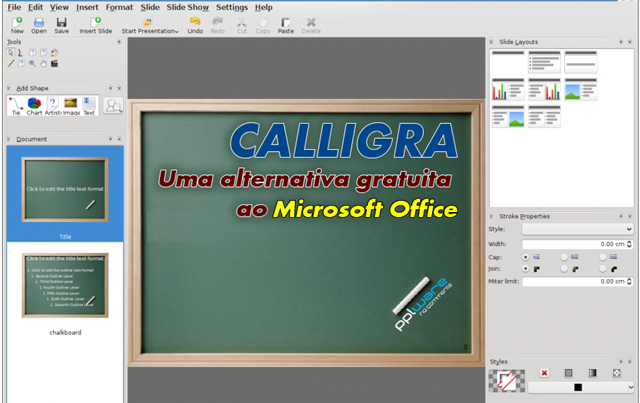The width and height of the screenshot is (640, 403).
Task: Click the gradient fill style button
Action: (592, 373)
